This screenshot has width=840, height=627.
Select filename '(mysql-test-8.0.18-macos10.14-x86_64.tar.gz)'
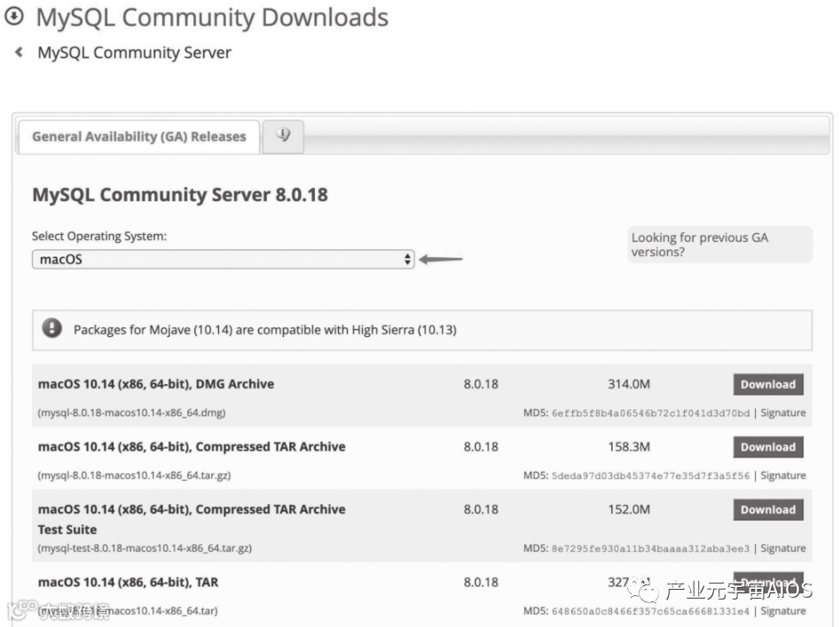pos(145,548)
